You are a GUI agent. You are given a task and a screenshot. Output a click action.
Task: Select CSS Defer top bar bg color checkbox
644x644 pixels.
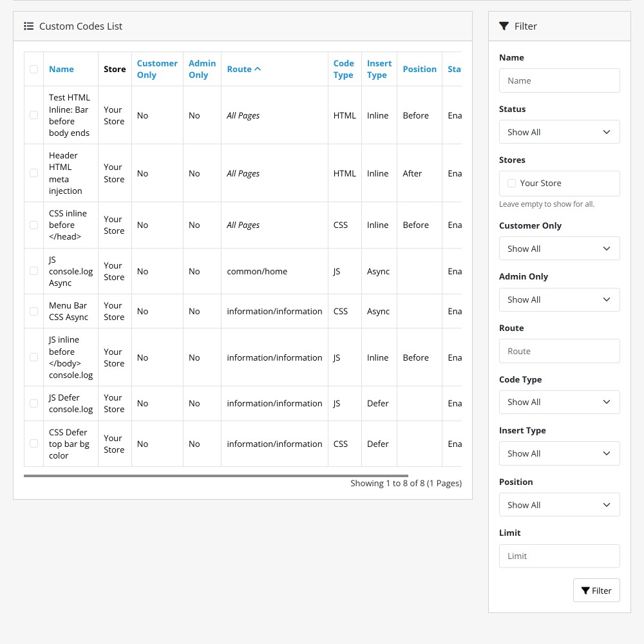coord(33,444)
